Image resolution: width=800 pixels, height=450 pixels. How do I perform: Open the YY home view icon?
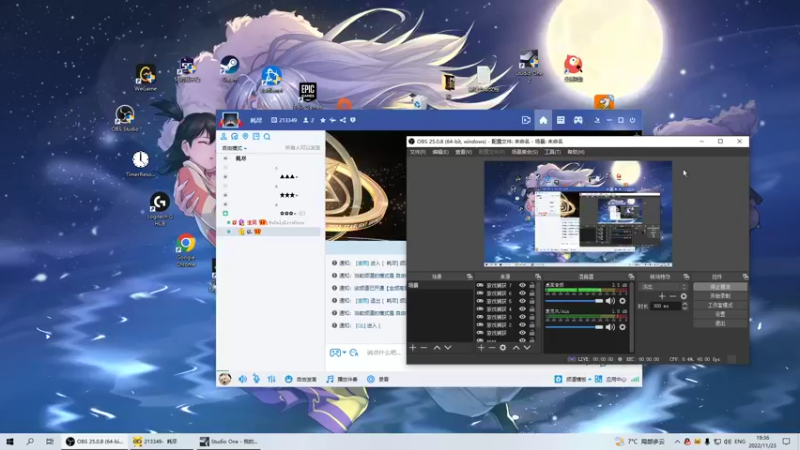click(543, 120)
